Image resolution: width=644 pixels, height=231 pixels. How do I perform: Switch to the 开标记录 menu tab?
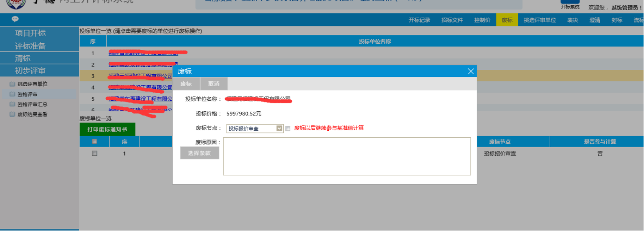419,20
